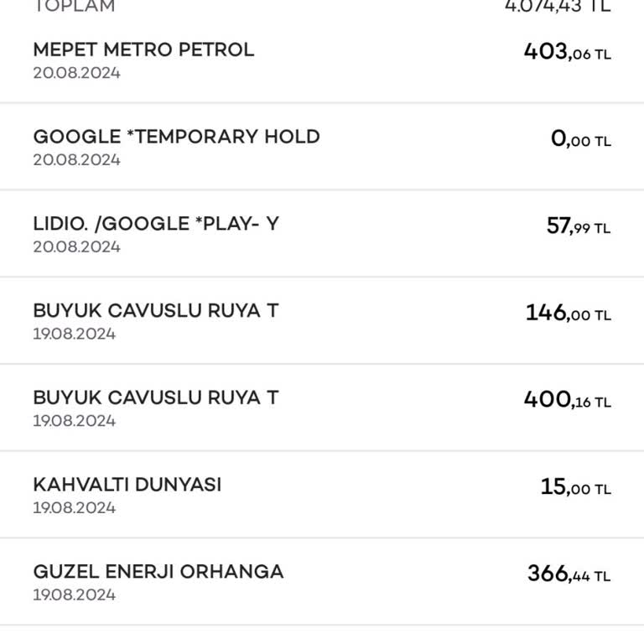The width and height of the screenshot is (644, 644).
Task: Click the 4.074,43 TL total amount
Action: click(558, 6)
